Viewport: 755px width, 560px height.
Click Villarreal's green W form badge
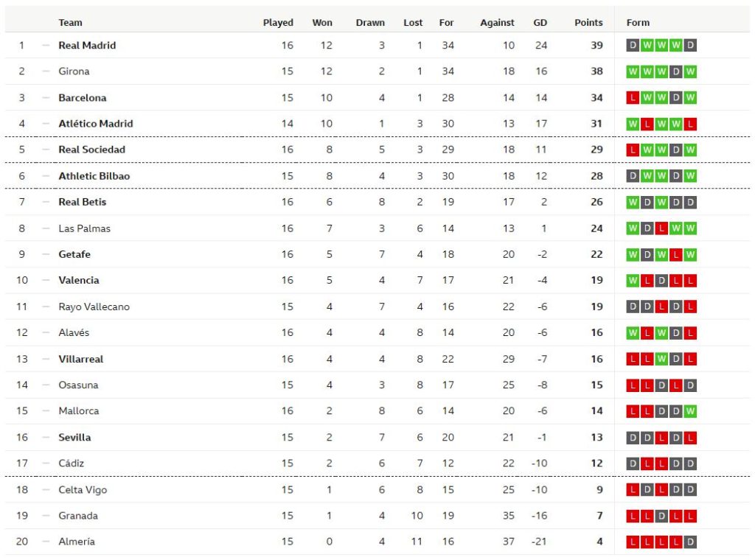[661, 359]
